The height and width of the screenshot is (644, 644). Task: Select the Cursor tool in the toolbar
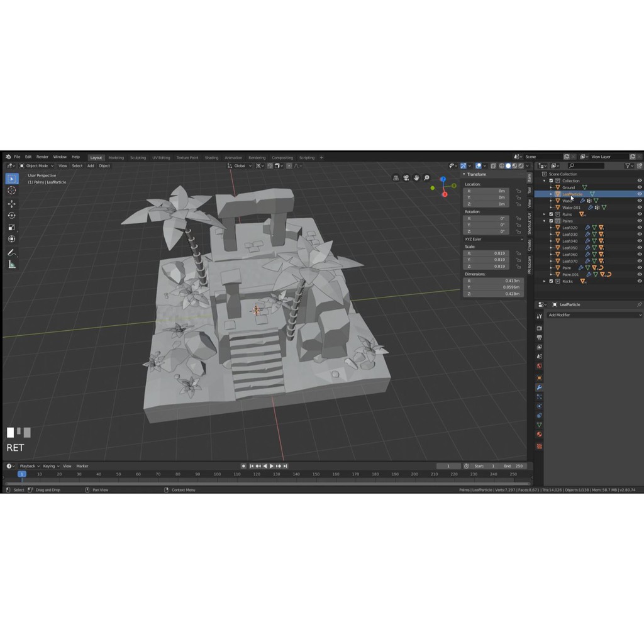click(11, 191)
